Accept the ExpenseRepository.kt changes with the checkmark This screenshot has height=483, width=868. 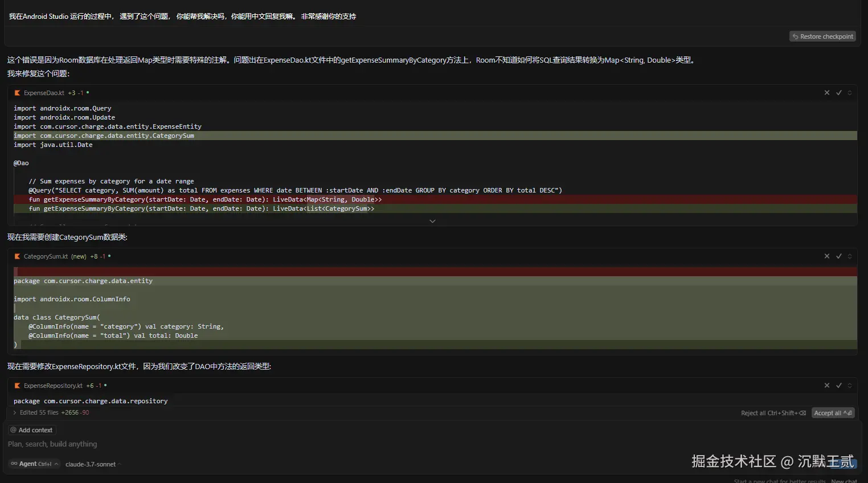coord(839,386)
